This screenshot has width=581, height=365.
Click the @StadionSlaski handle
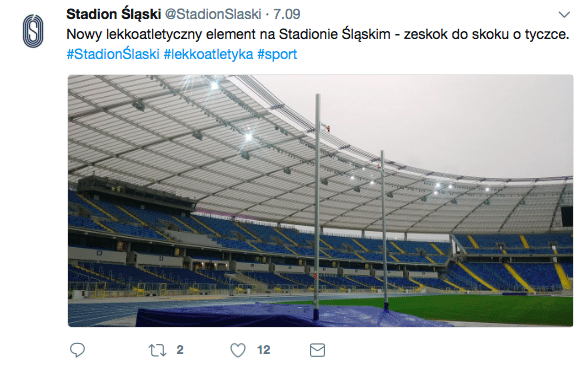pyautogui.click(x=213, y=14)
